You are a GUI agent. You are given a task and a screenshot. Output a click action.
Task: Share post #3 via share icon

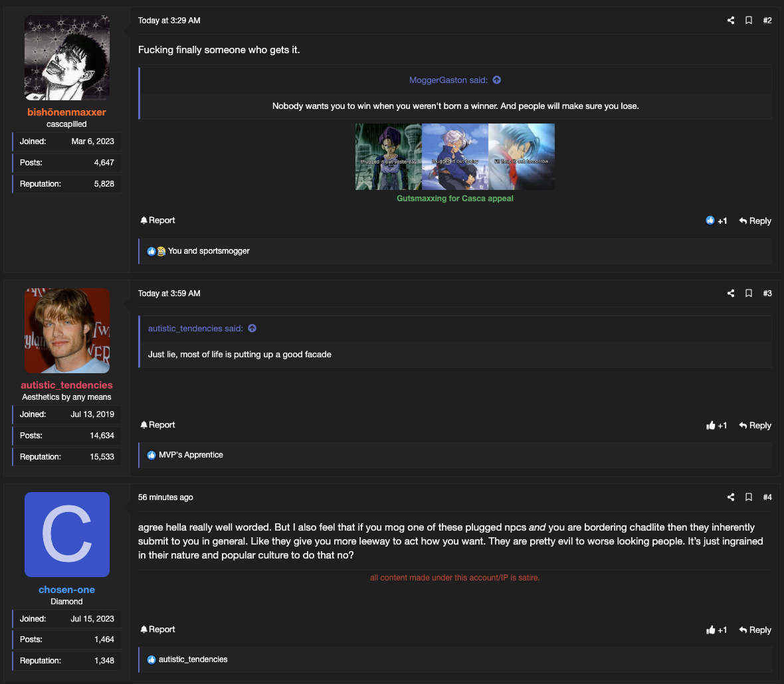pyautogui.click(x=730, y=294)
